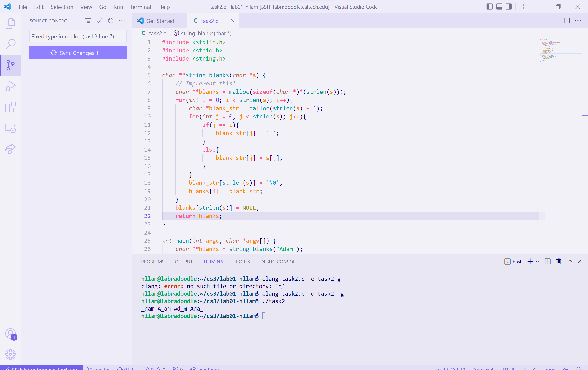This screenshot has width=588, height=370.
Task: Switch to the PROBLEMS panel tab
Action: [x=153, y=262]
